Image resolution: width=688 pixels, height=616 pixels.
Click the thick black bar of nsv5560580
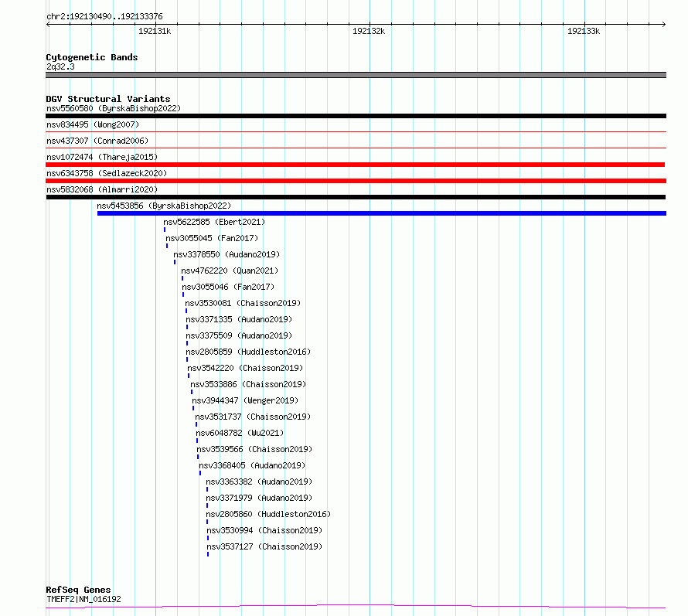click(x=356, y=116)
